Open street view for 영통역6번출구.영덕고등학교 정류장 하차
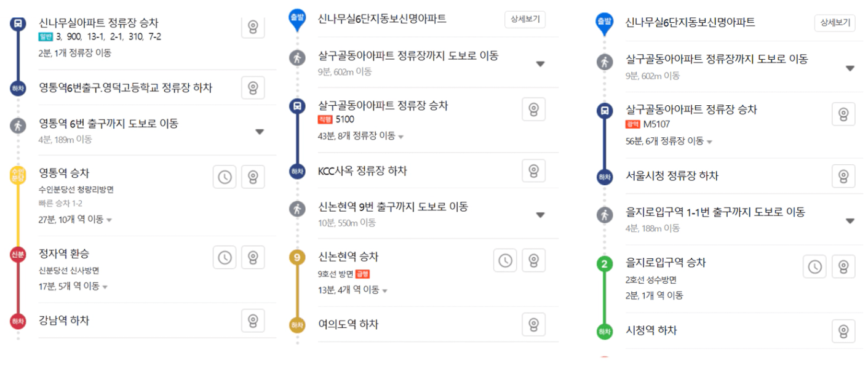The height and width of the screenshot is (387, 868). pyautogui.click(x=253, y=88)
